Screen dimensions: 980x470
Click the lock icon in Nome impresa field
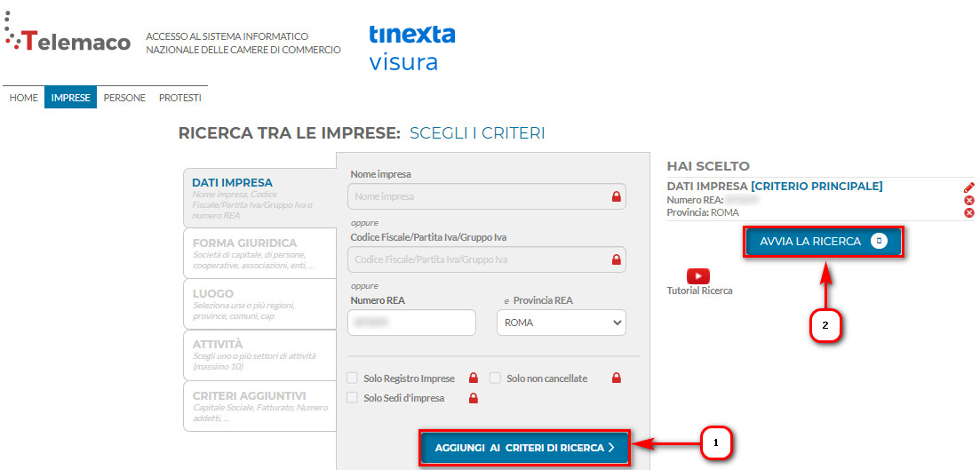coord(617,196)
